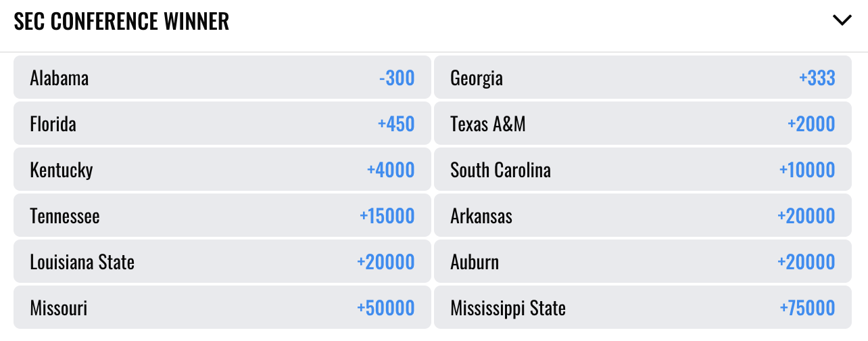
Task: Click the +15000 odds value
Action: 387,216
